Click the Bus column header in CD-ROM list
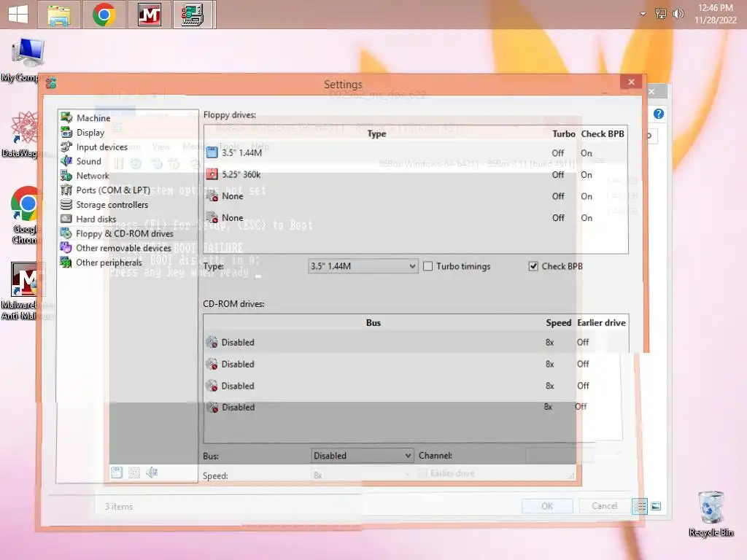The width and height of the screenshot is (747, 560). [373, 322]
